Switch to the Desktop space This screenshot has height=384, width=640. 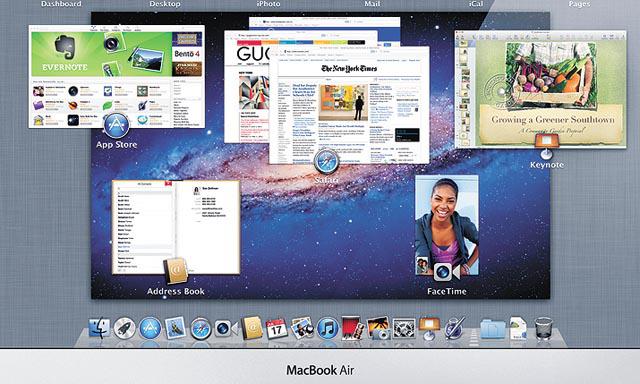[x=165, y=4]
